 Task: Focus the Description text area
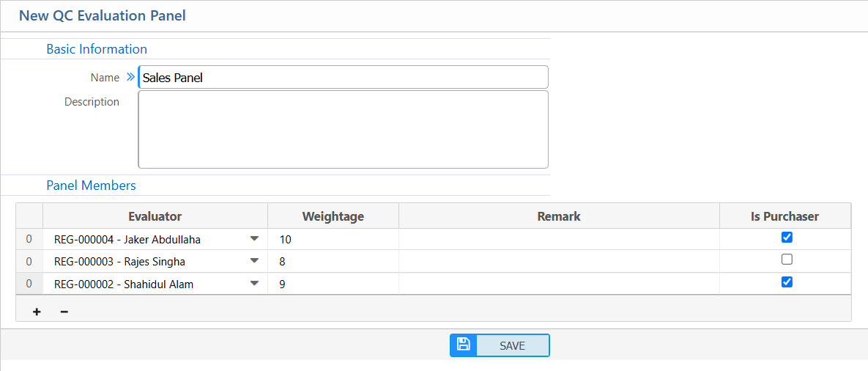(x=343, y=129)
